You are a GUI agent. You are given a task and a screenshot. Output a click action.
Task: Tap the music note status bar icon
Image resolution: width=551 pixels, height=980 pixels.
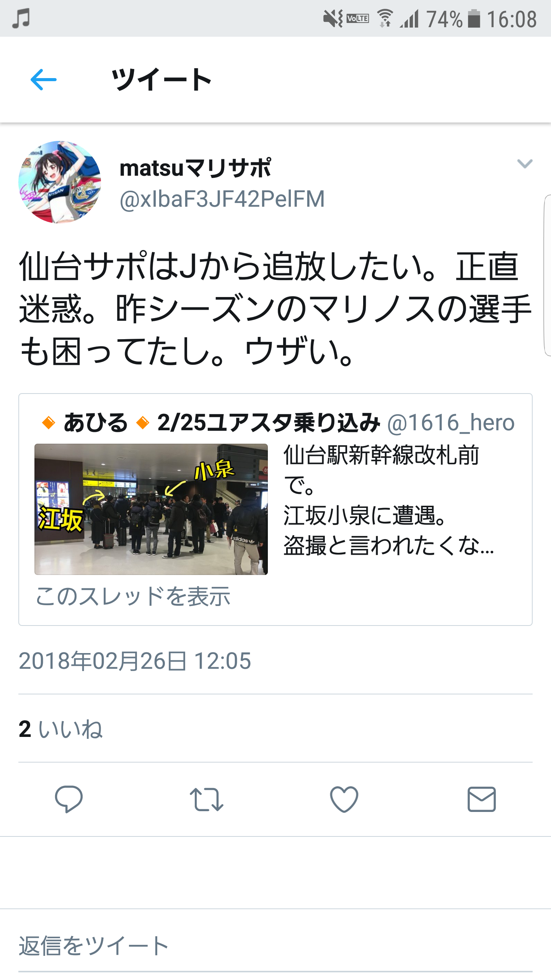[x=21, y=19]
